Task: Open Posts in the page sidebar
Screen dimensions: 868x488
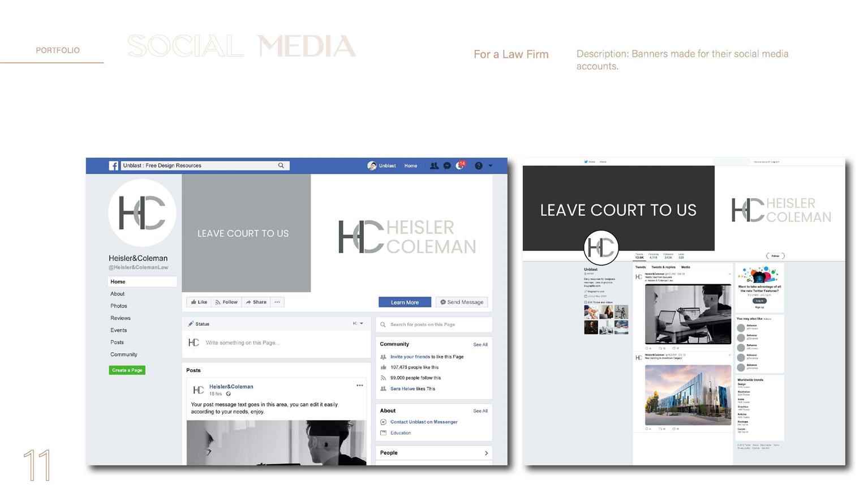Action: 117,343
